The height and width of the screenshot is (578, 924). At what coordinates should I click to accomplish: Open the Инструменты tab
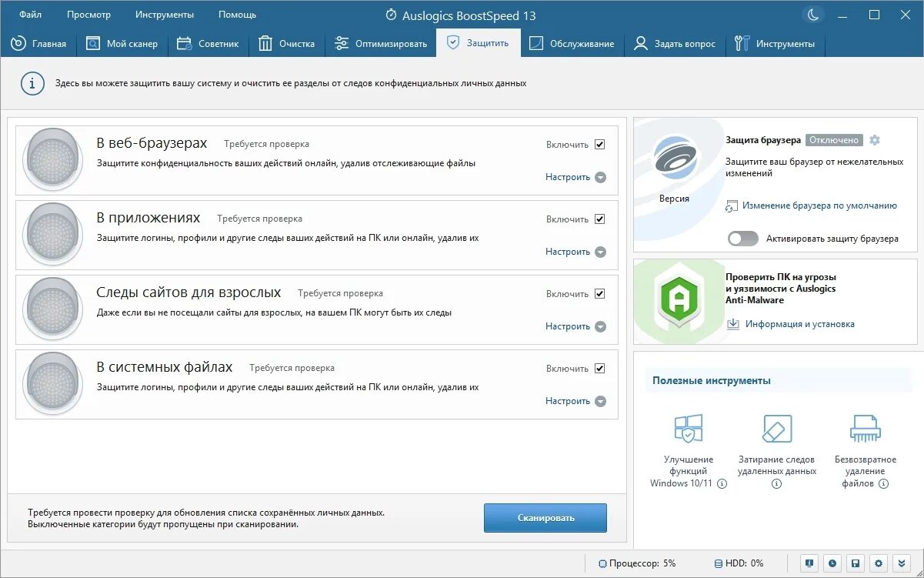tap(775, 44)
